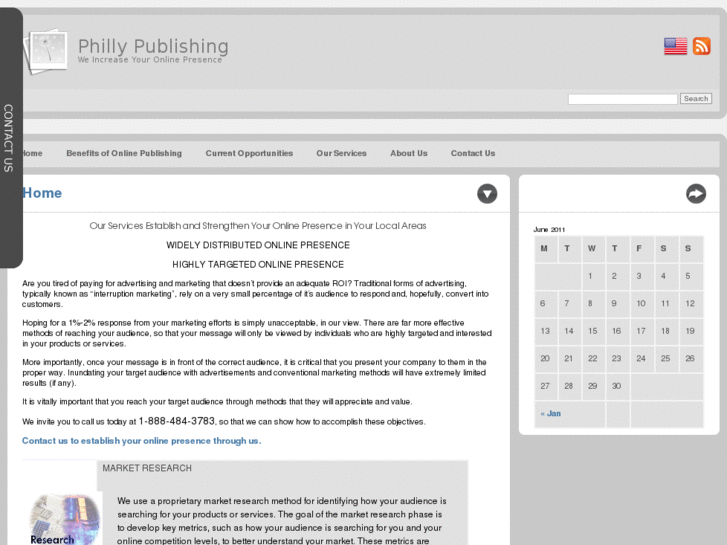Click the June 2011 calendar caption

549,230
